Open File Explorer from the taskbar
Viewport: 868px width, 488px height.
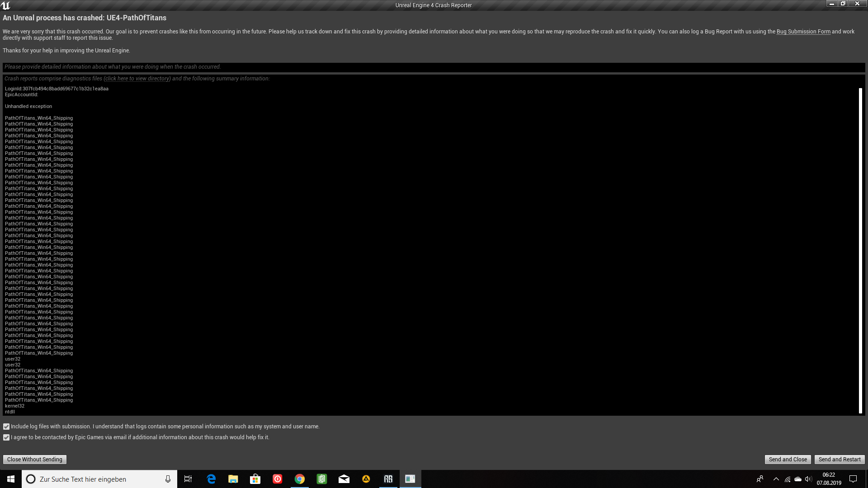[233, 479]
